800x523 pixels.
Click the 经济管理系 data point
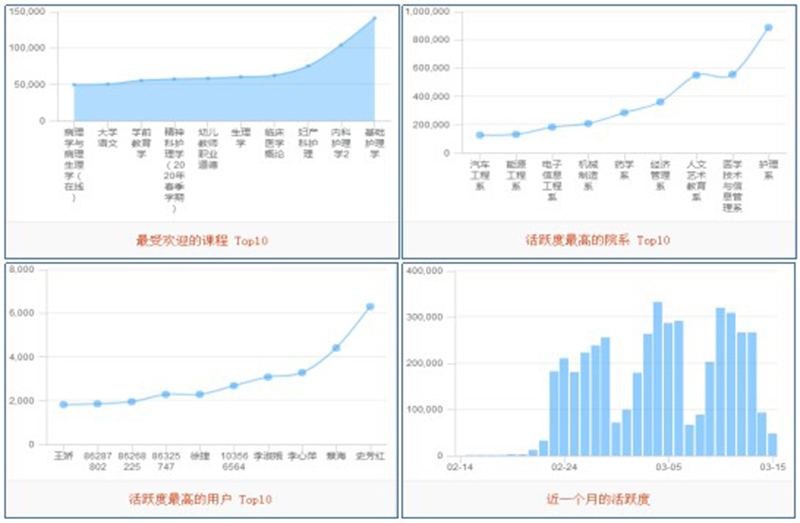(x=660, y=102)
